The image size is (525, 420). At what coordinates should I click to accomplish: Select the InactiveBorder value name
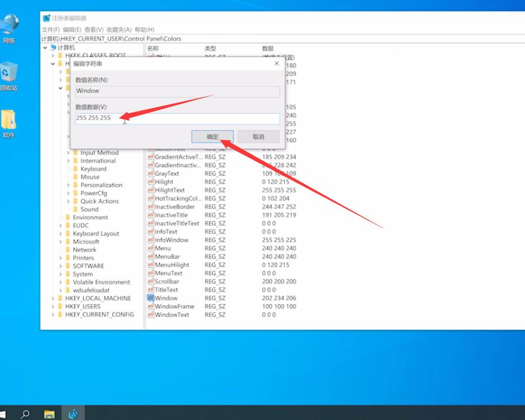tap(174, 207)
